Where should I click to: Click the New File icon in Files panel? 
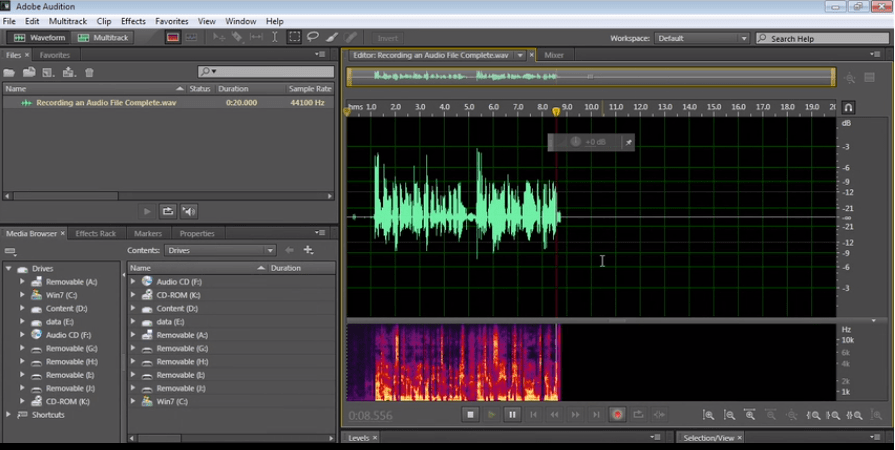(x=49, y=73)
